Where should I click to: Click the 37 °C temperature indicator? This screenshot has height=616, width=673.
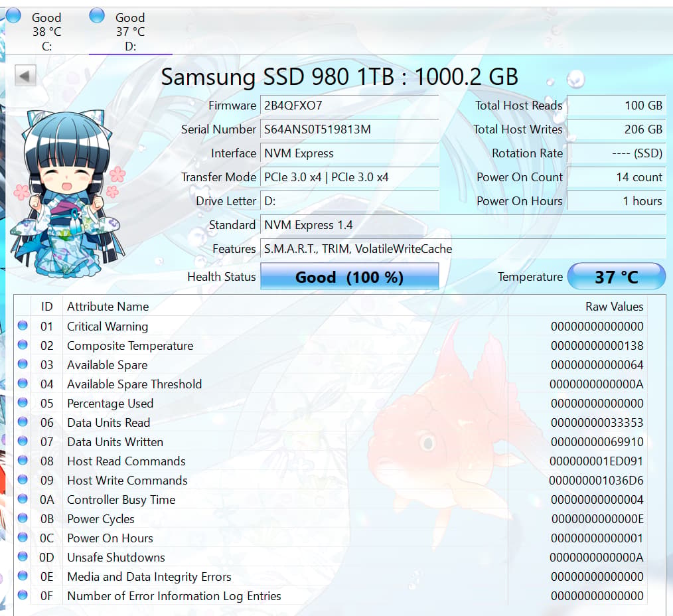click(617, 277)
